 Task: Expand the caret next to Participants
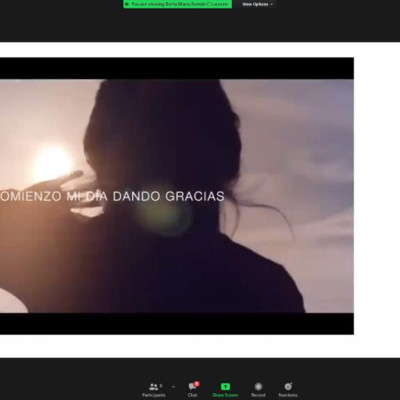pos(173,387)
